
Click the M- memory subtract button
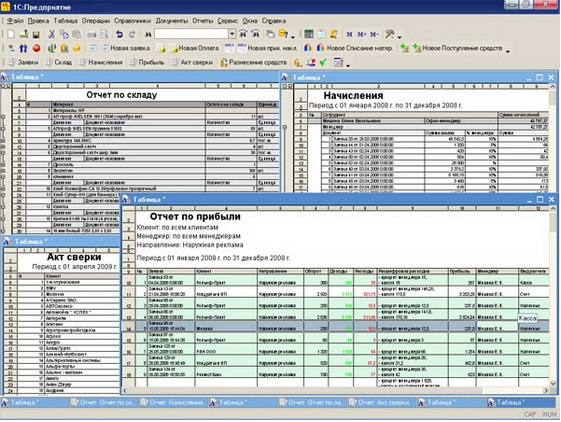pyautogui.click(x=374, y=34)
